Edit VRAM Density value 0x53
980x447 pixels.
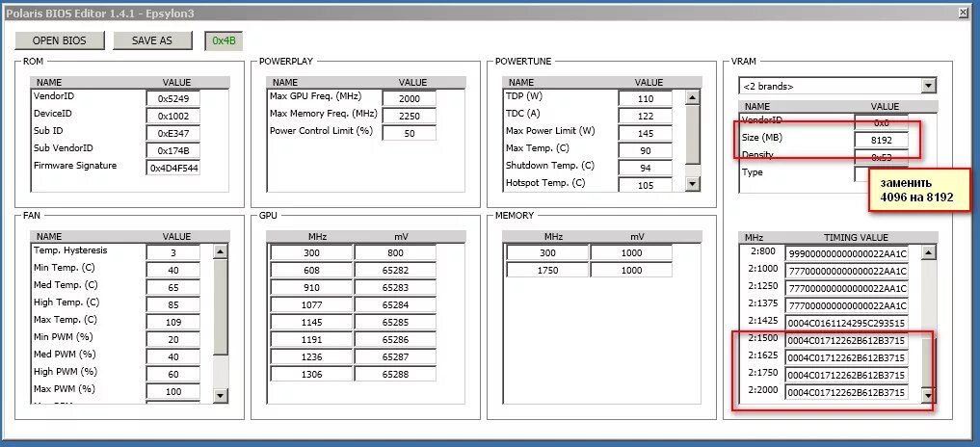click(882, 158)
